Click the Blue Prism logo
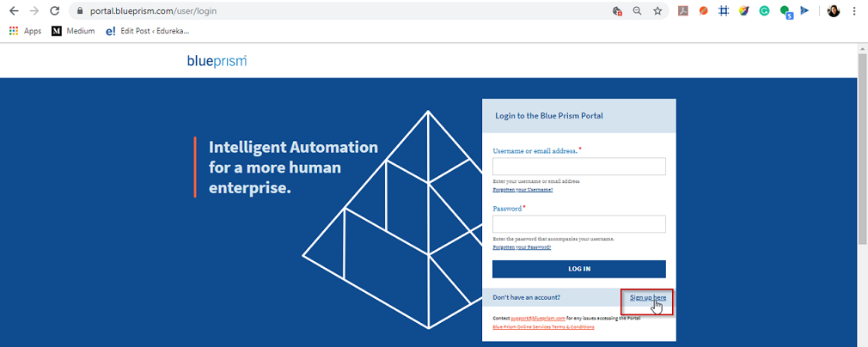The width and height of the screenshot is (868, 347). 217,61
